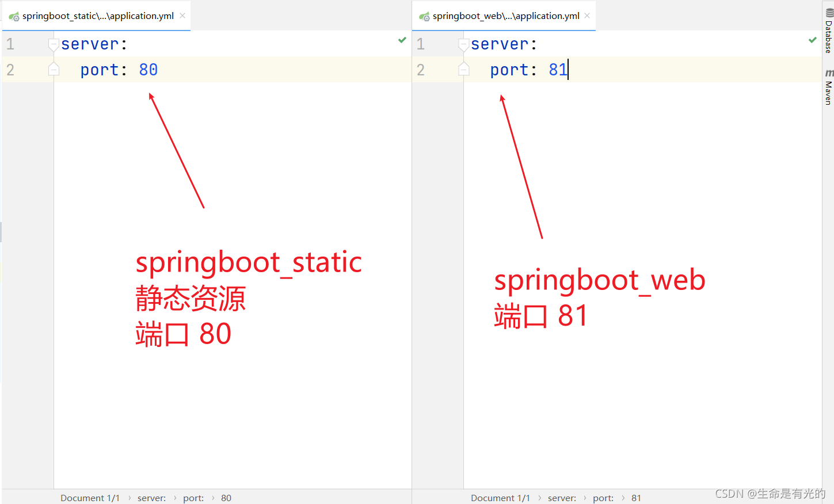Click Spring config icon on springboot_web tab
Screen dimensions: 834x504
[x=424, y=17]
